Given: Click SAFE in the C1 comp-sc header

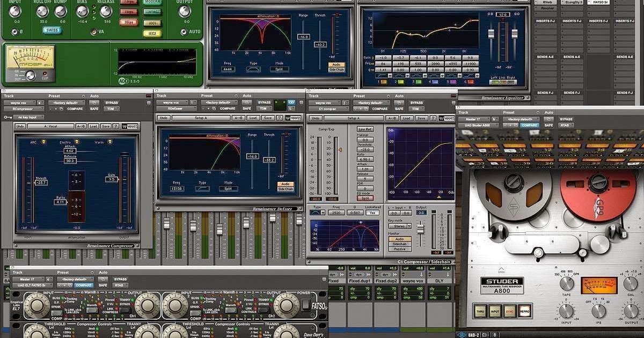Looking at the screenshot, I should (399, 109).
